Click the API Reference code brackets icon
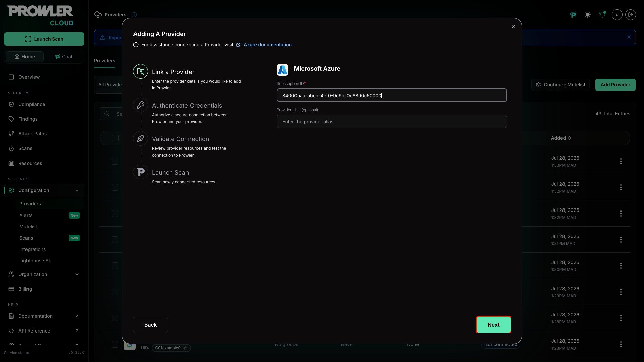The width and height of the screenshot is (644, 362). pos(11,331)
